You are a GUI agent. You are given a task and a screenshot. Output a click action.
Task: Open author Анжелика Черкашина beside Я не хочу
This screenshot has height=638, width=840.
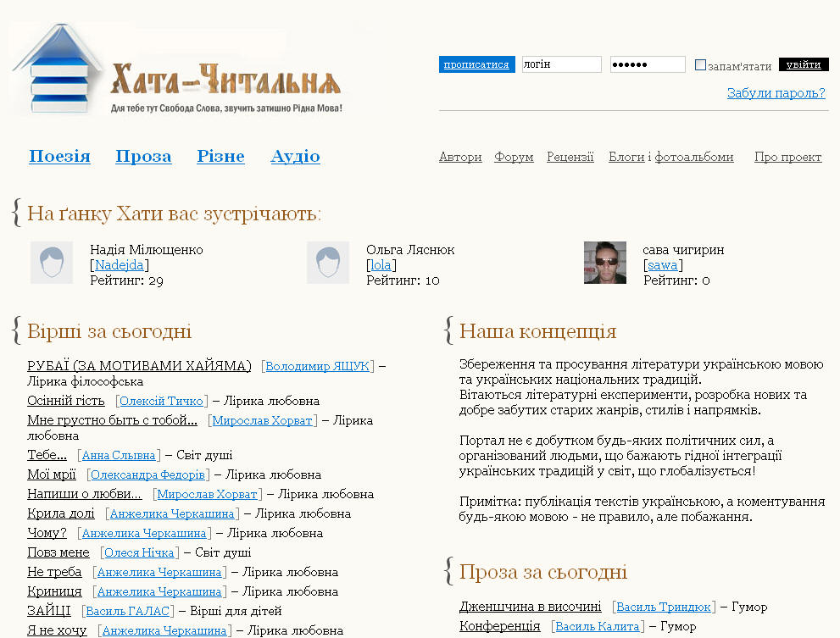click(x=164, y=631)
